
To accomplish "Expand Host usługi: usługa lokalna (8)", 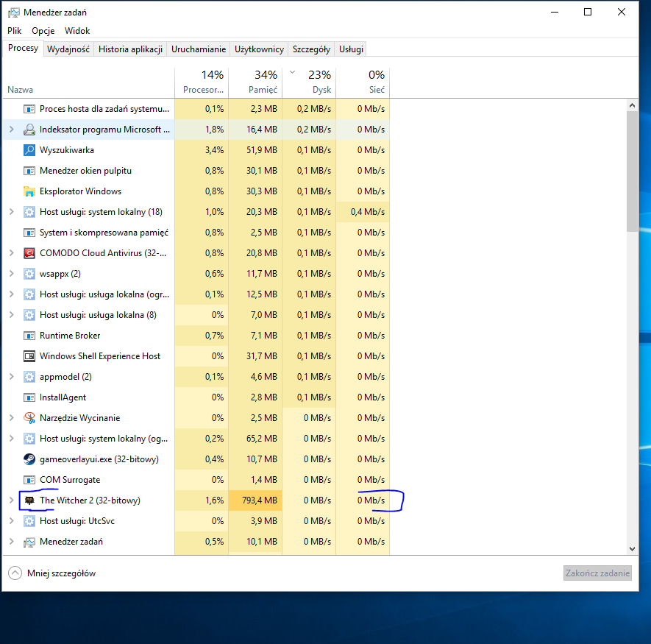I will pos(12,315).
